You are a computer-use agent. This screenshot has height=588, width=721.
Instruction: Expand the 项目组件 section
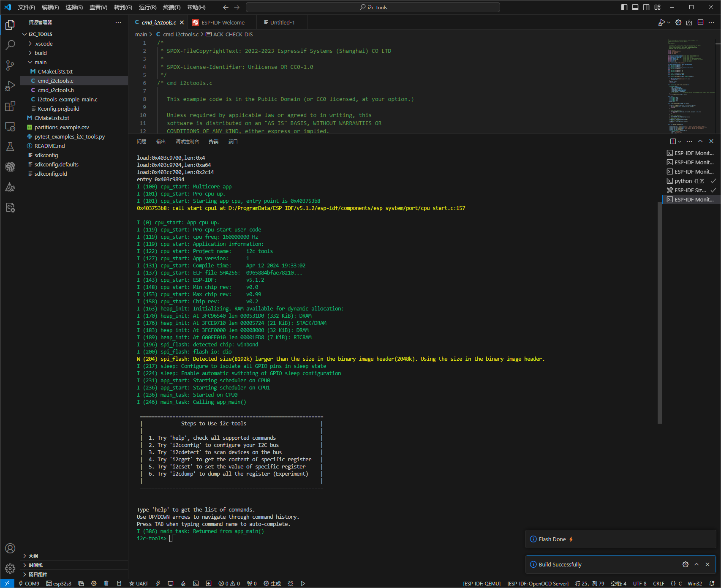coord(74,574)
